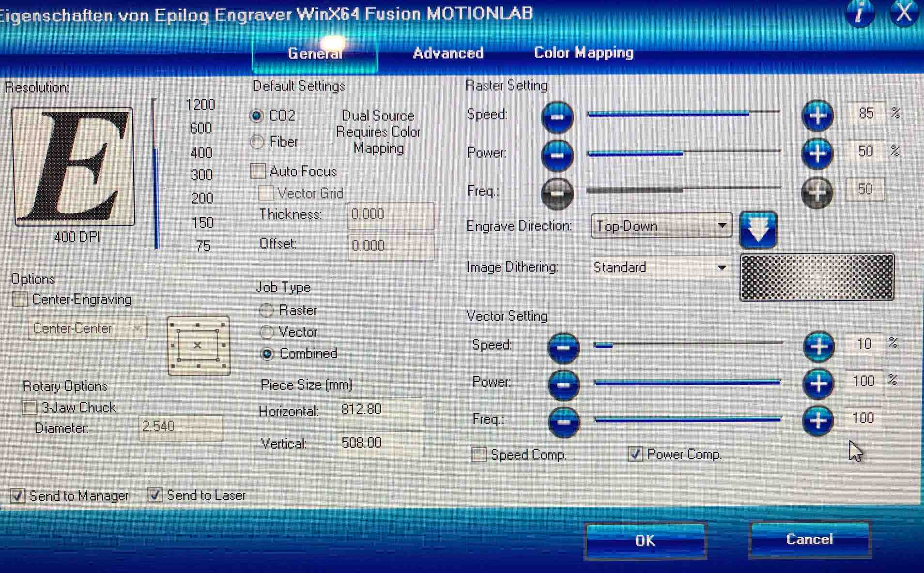Enable the Center-Engraving option
The height and width of the screenshot is (573, 924).
tap(20, 299)
